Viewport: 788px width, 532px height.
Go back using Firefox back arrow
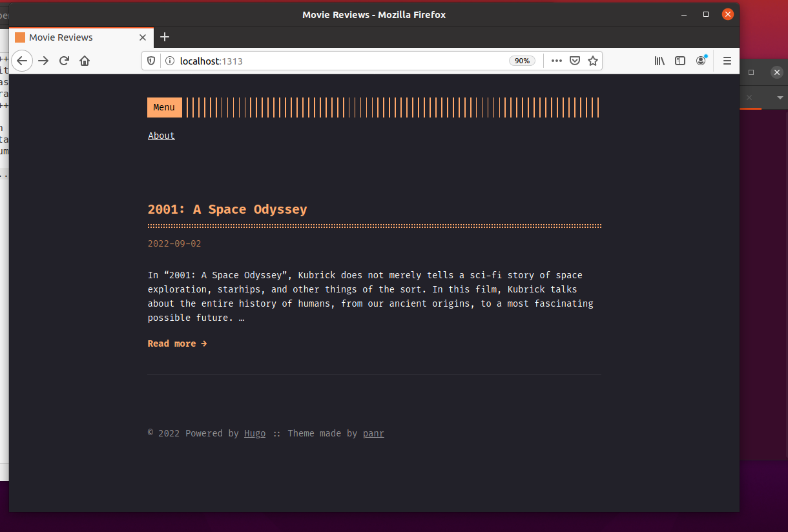click(22, 61)
